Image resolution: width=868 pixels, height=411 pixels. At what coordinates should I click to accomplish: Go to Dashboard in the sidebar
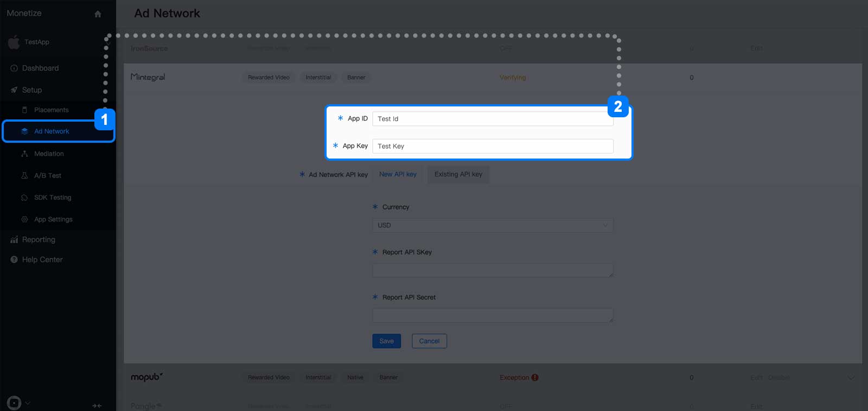coord(40,68)
